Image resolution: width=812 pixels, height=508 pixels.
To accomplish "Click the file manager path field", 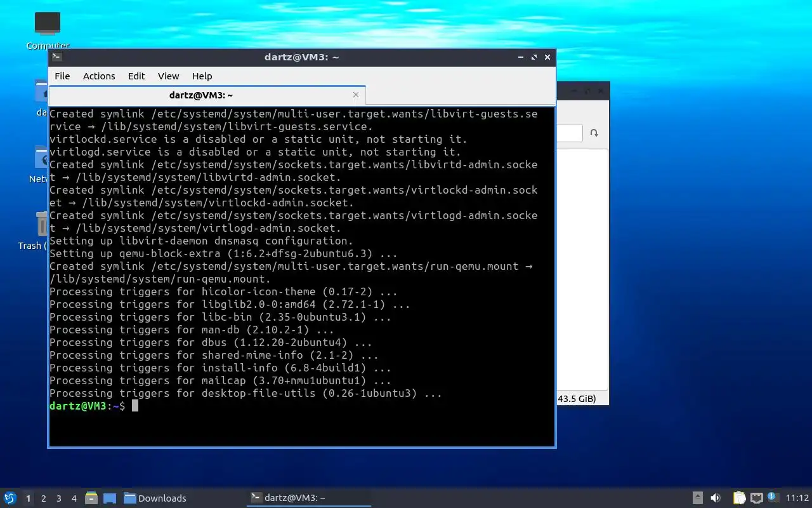I will pos(569,133).
